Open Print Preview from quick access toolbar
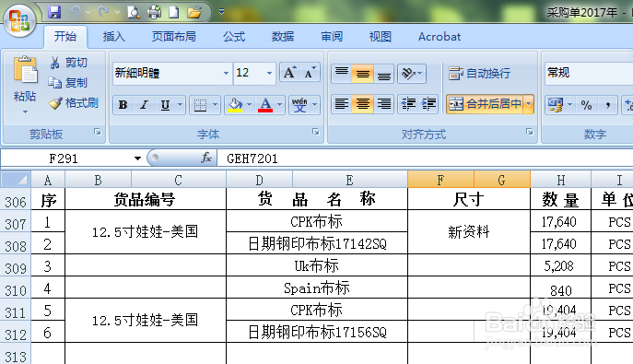The width and height of the screenshot is (633, 364). pos(134,12)
